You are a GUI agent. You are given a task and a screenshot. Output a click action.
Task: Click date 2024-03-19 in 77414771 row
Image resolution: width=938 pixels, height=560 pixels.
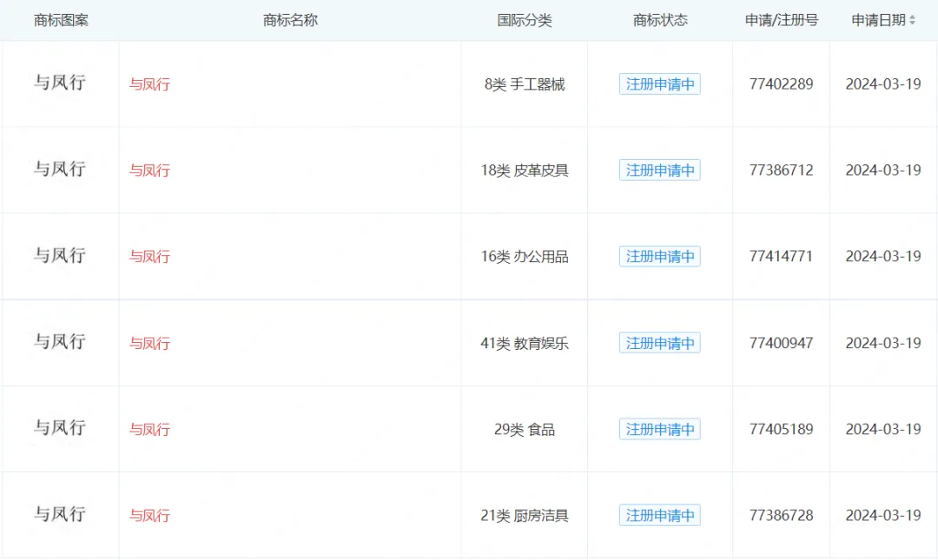(883, 257)
